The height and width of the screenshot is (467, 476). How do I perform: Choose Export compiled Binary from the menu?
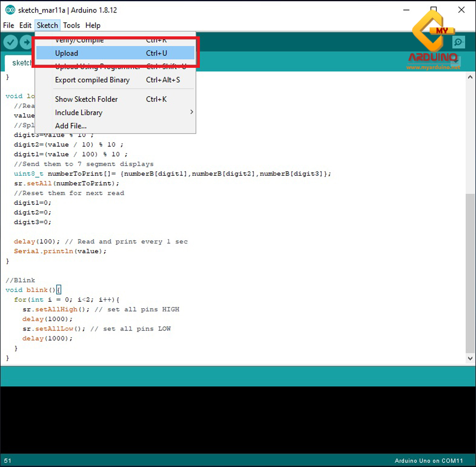pyautogui.click(x=92, y=80)
